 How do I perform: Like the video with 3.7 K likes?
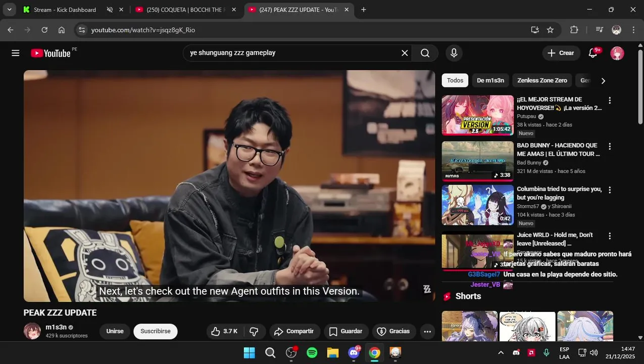224,331
